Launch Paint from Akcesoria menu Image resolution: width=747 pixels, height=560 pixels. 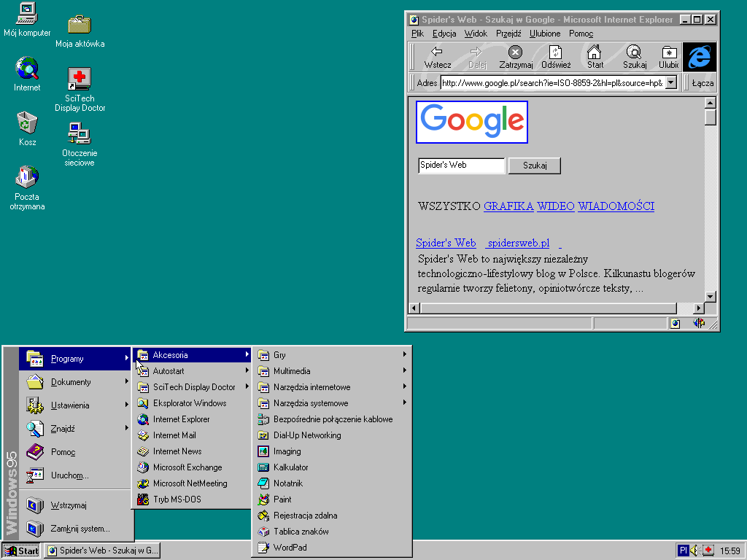[332, 499]
